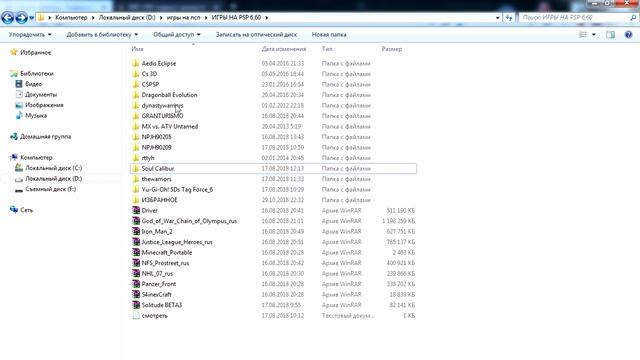The height and width of the screenshot is (360, 640).
Task: Expand breadcrumb arrow after Компьютер
Action: click(x=93, y=18)
